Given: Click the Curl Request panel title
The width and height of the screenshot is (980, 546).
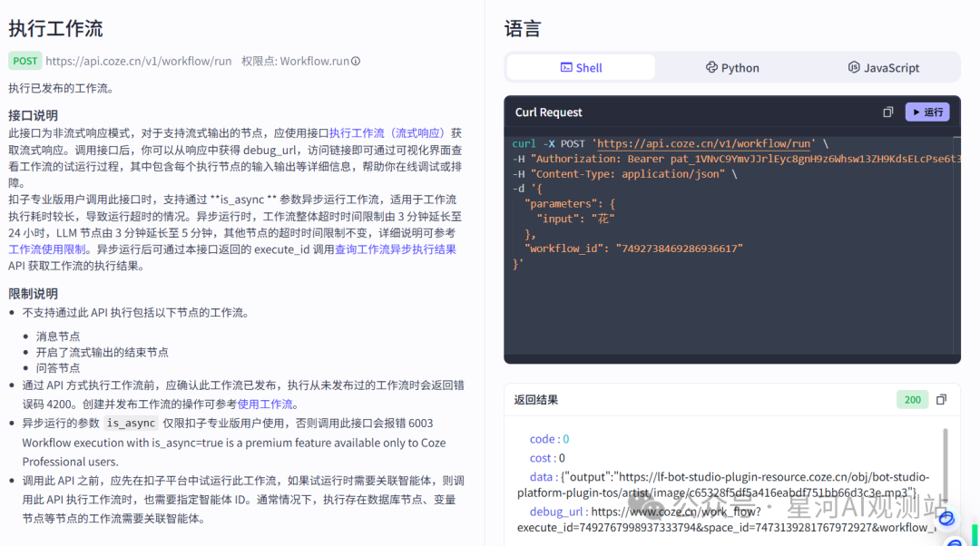Looking at the screenshot, I should (548, 112).
